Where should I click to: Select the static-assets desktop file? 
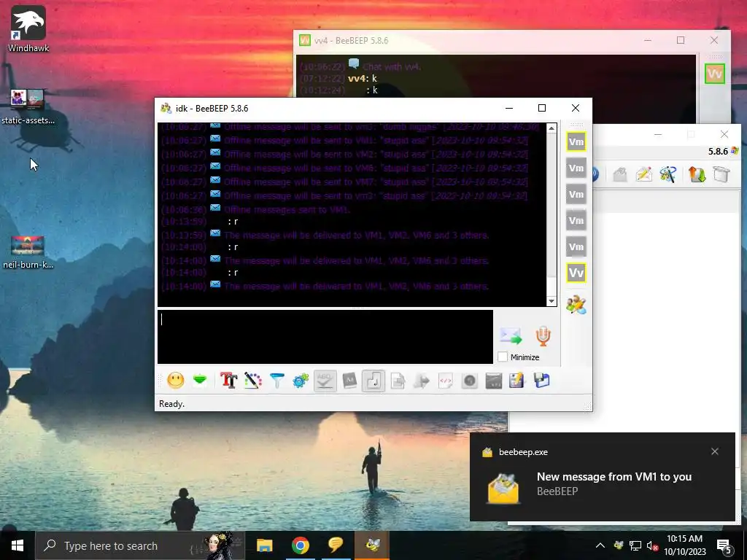pos(28,107)
